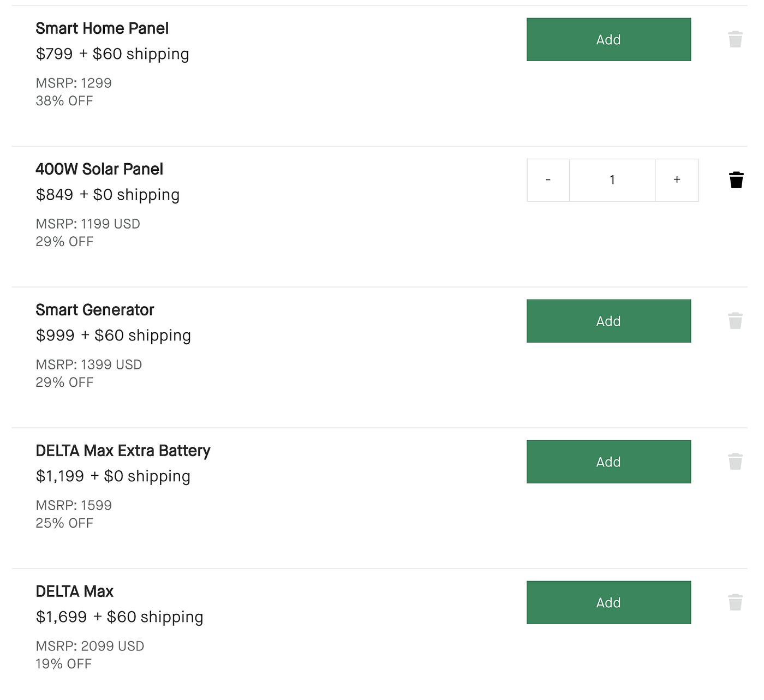Click the trash icon for Smart Home Panel
The width and height of the screenshot is (764, 700).
[735, 39]
